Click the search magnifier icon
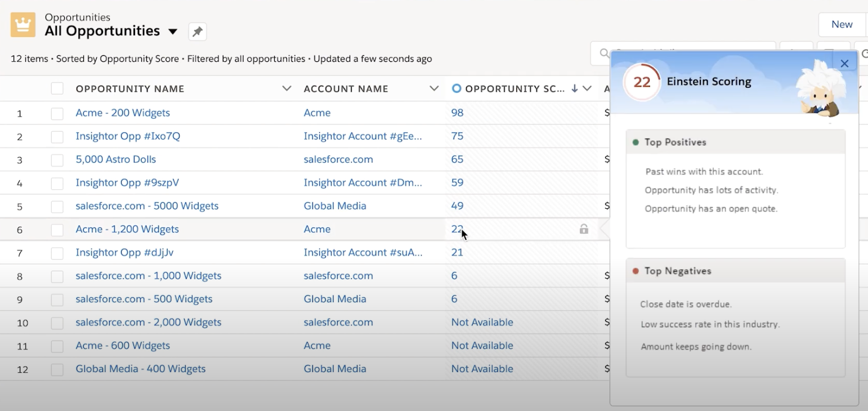The image size is (868, 411). [605, 53]
